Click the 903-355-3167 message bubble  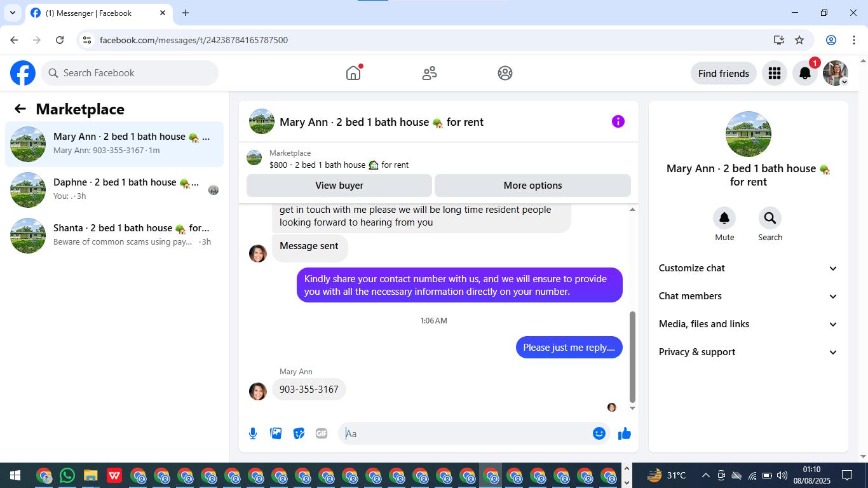[309, 389]
